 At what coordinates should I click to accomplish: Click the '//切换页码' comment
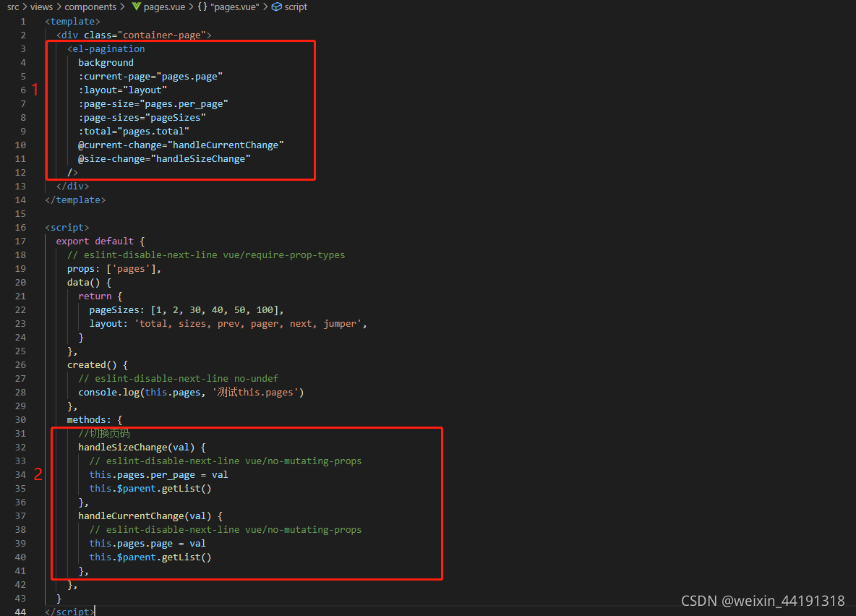click(x=103, y=433)
